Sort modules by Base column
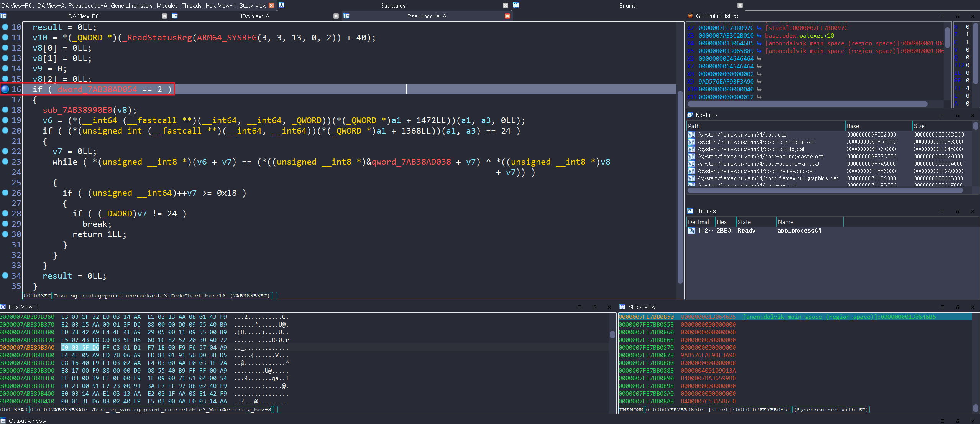The image size is (980, 424). (878, 126)
